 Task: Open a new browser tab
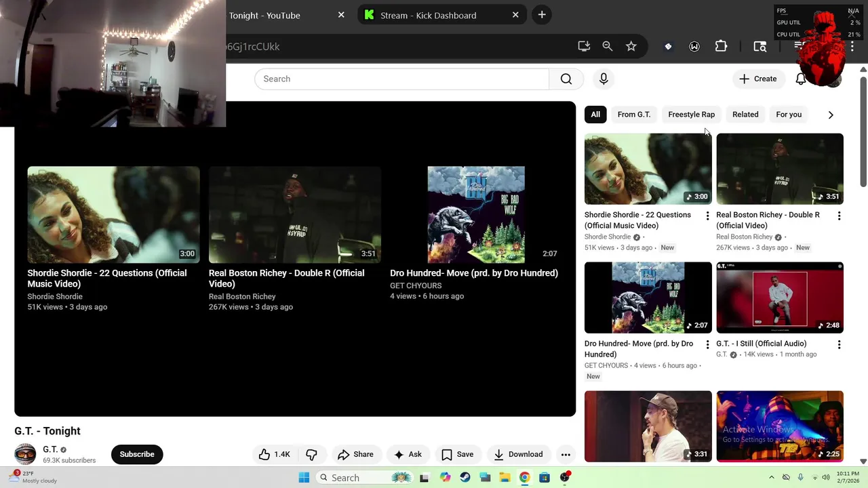(x=542, y=15)
